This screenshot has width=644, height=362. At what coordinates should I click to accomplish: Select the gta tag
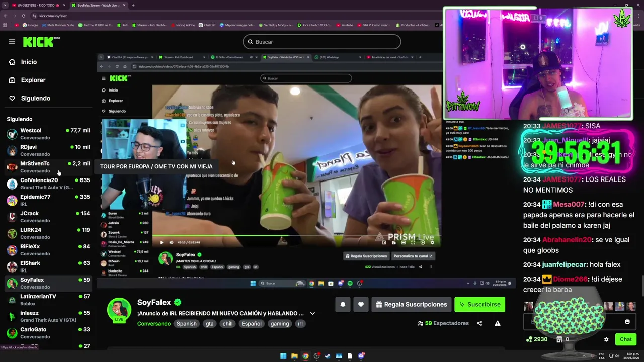[x=209, y=324]
